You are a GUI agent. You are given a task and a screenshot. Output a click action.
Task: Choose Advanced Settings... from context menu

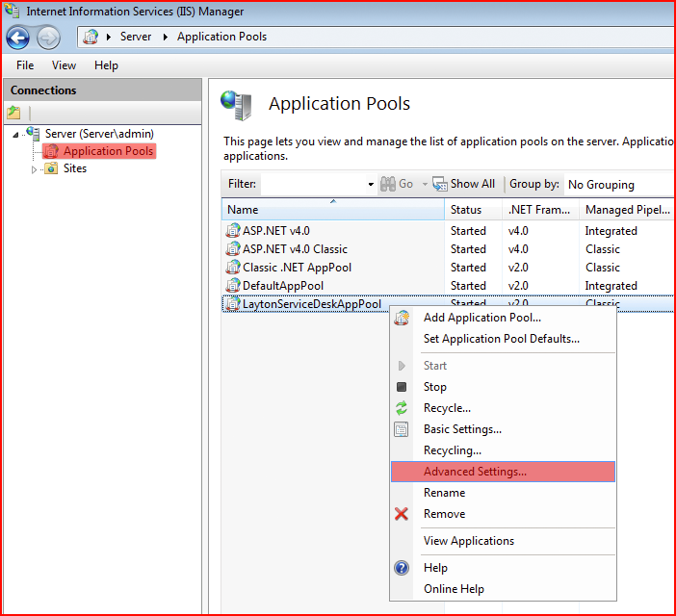[x=503, y=472]
